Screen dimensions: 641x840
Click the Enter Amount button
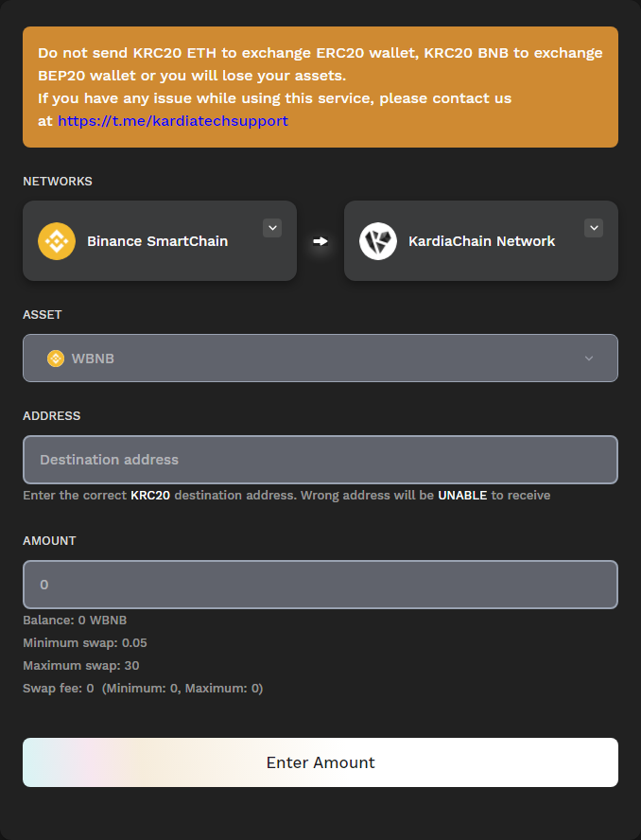pos(320,762)
